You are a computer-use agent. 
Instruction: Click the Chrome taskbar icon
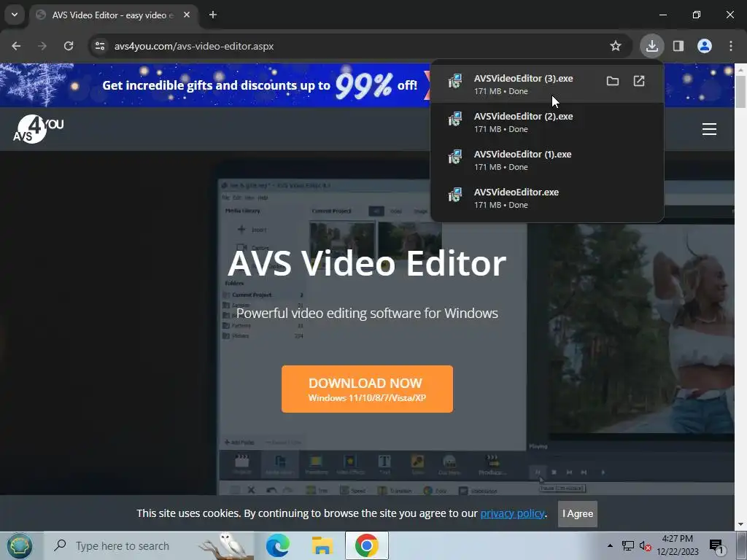(367, 545)
